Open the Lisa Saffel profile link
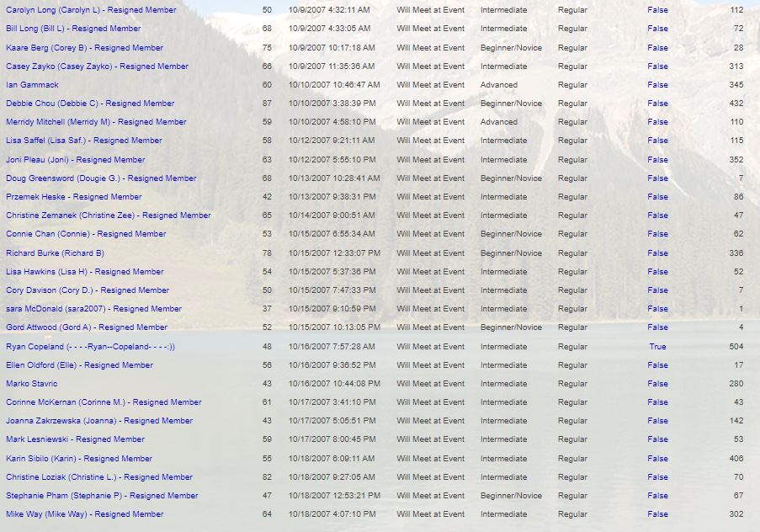 (84, 140)
